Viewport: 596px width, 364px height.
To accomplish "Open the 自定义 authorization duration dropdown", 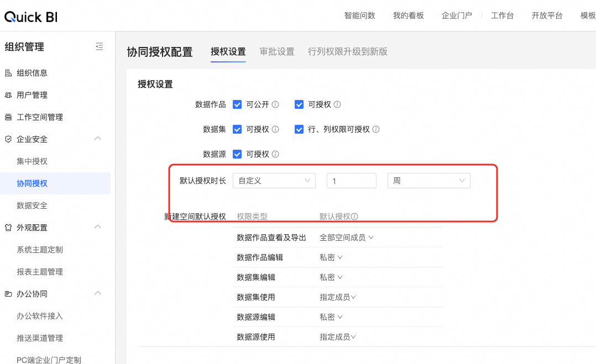I will coord(274,181).
